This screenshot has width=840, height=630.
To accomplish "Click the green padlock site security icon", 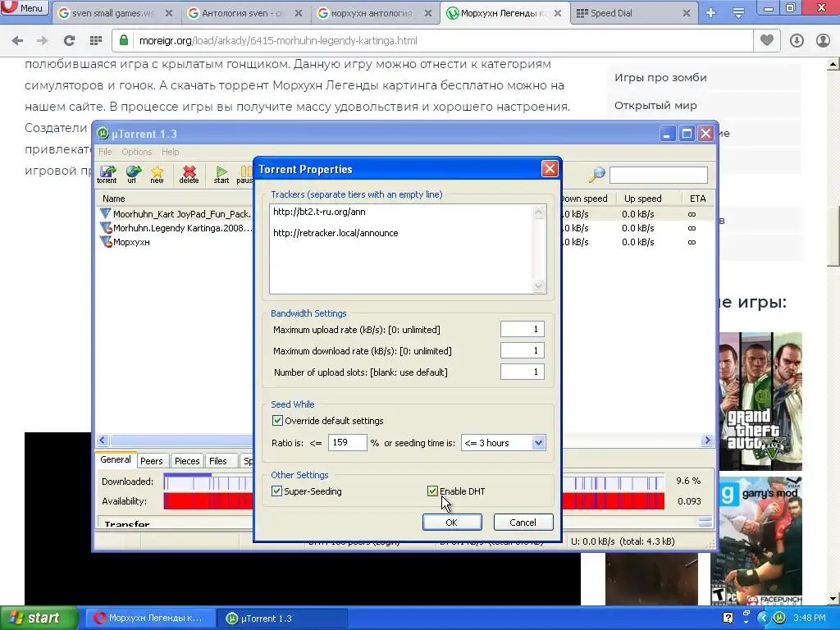I will pos(124,41).
